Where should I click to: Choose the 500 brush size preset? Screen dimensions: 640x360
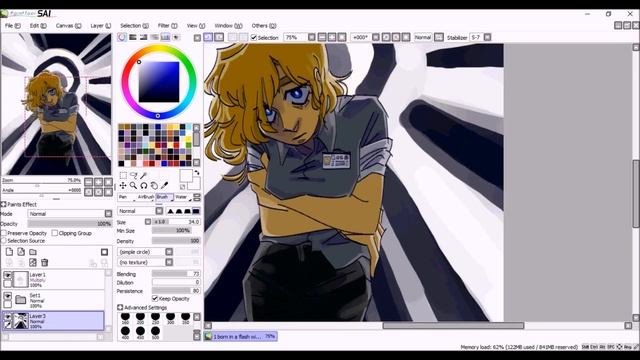tap(155, 332)
